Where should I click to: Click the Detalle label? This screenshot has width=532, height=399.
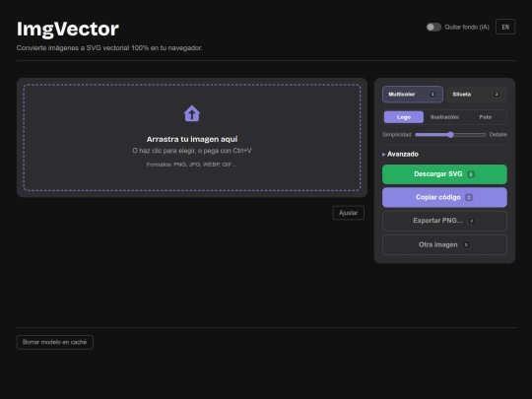click(499, 135)
